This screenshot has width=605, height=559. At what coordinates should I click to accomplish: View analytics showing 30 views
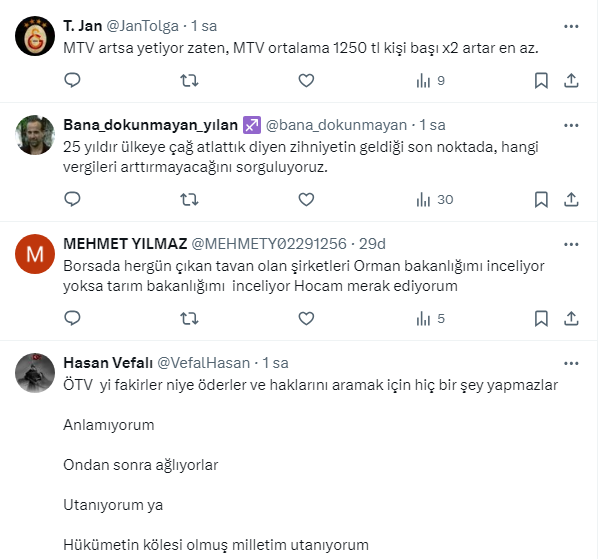click(x=434, y=199)
